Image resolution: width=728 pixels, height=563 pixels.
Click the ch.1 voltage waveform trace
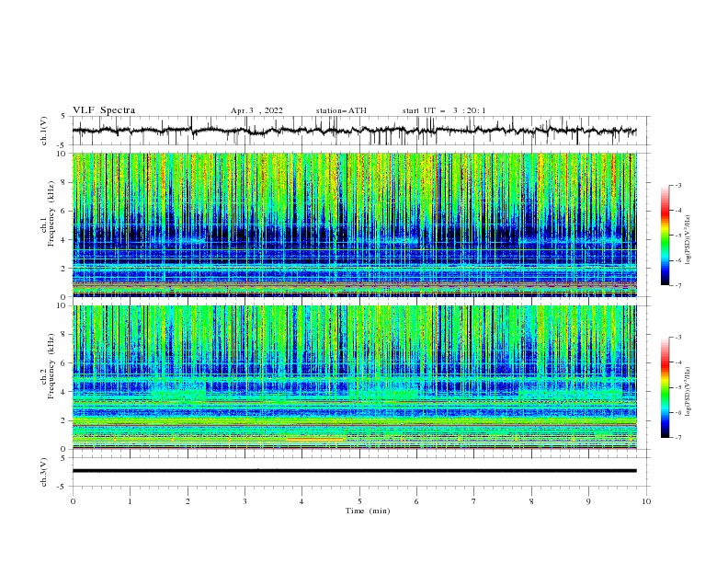(x=354, y=131)
